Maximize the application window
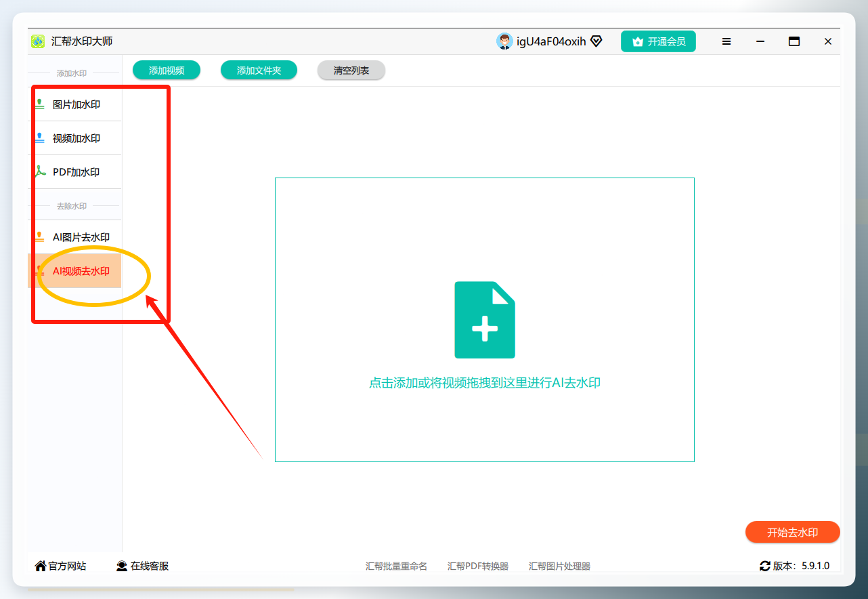This screenshot has width=868, height=599. tap(794, 41)
